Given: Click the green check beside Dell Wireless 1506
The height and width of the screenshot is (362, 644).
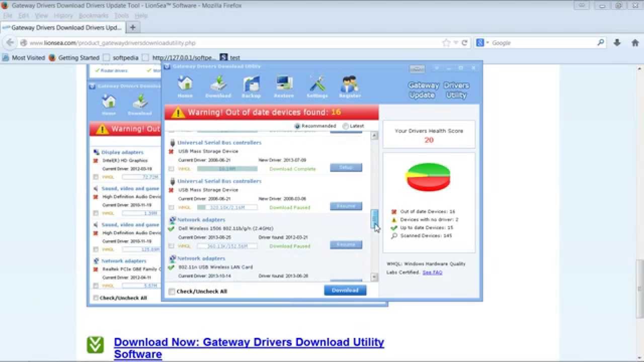Looking at the screenshot, I should pyautogui.click(x=171, y=229).
